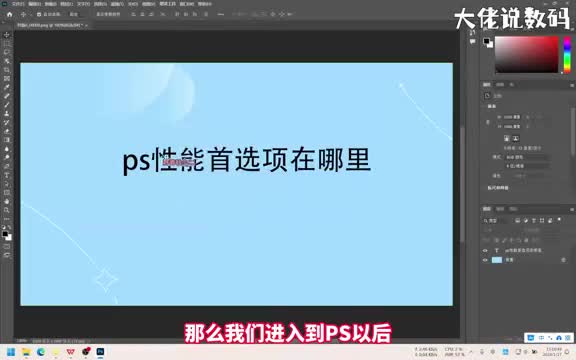Switch to the 调整 Adjustments tab
Screen dimensions: 576x360
click(x=500, y=85)
